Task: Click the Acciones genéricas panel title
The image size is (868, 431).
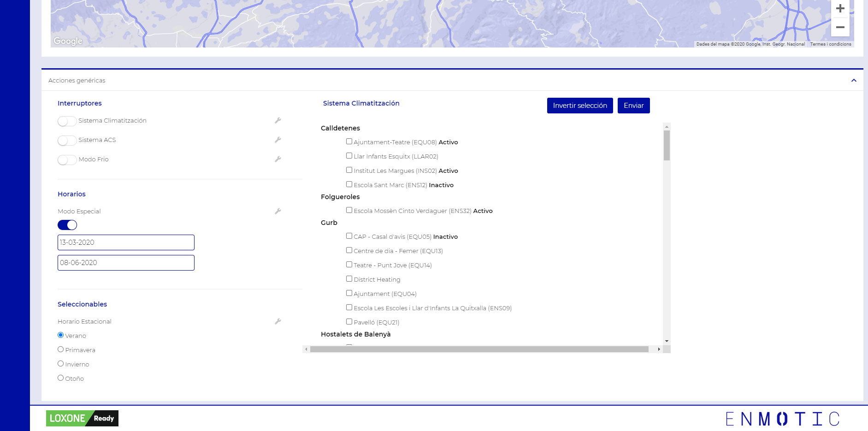Action: pyautogui.click(x=77, y=80)
